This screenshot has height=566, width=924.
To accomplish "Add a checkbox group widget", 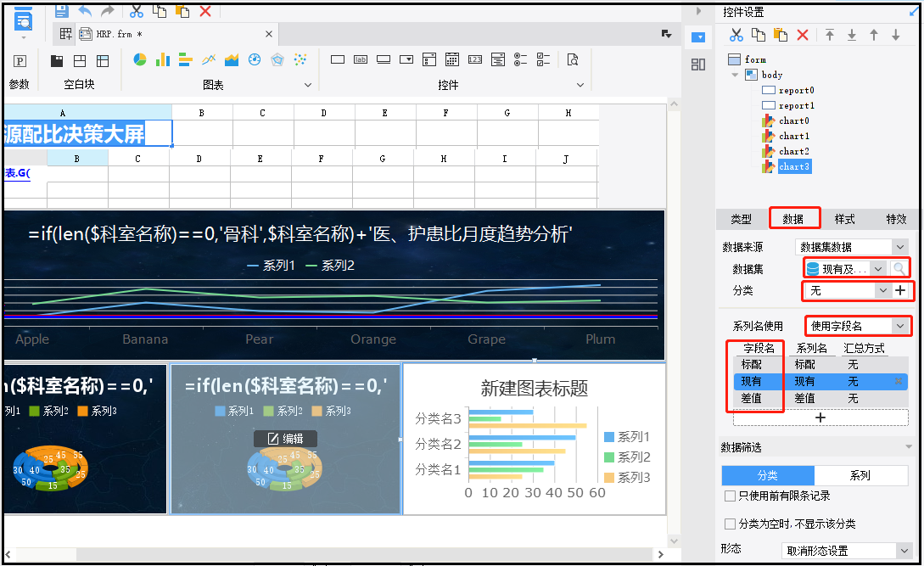I will tap(543, 59).
